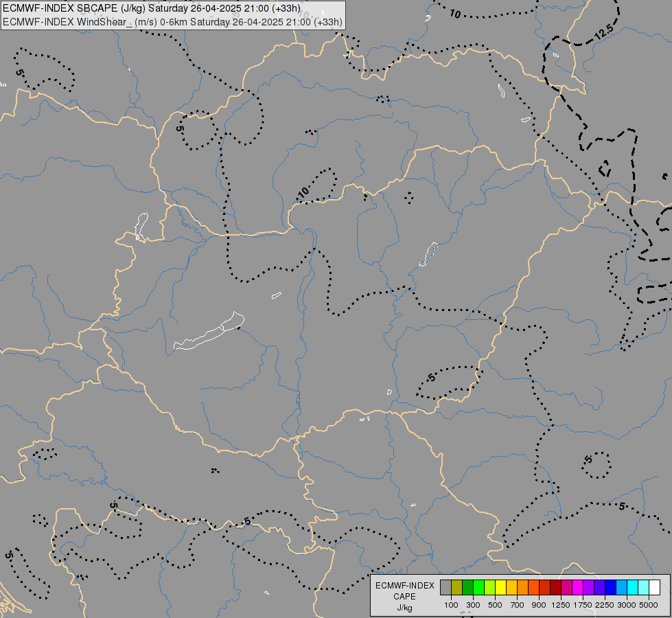Screen dimensions: 672x618
Task: Click the J/kg unit label in legend
Action: pyautogui.click(x=404, y=608)
